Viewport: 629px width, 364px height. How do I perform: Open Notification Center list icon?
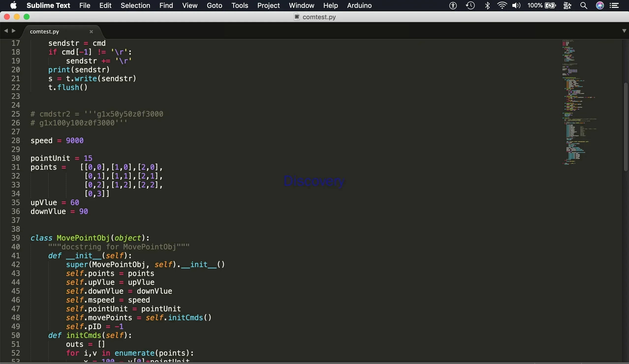click(614, 5)
